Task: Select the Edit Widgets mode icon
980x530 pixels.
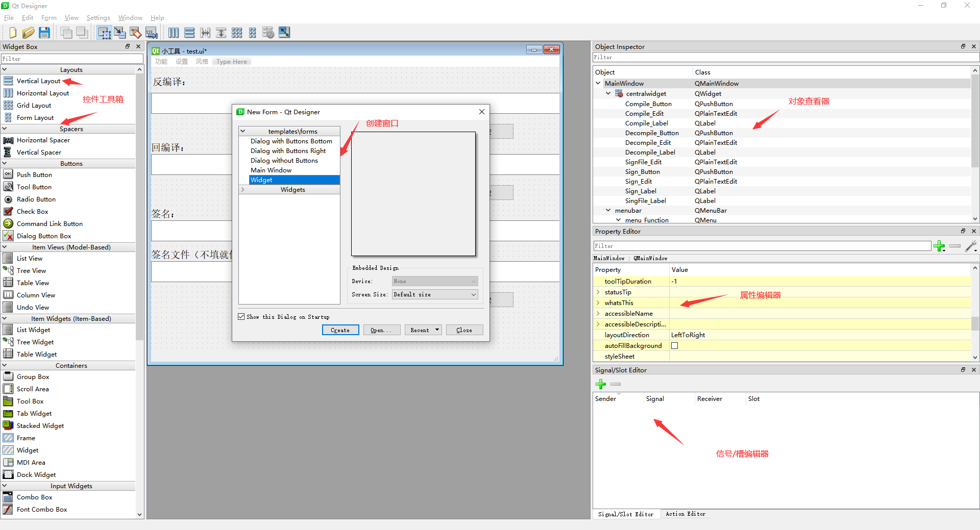Action: pyautogui.click(x=104, y=33)
